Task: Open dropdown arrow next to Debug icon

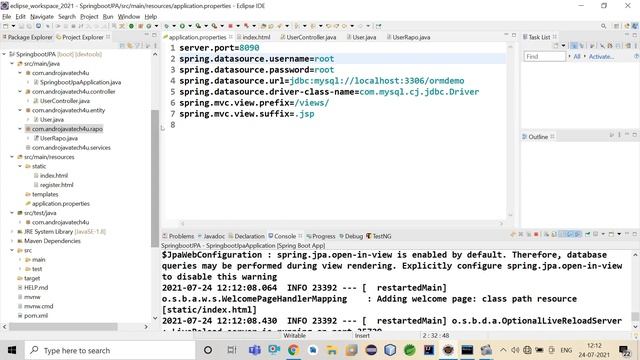Action: [x=173, y=26]
